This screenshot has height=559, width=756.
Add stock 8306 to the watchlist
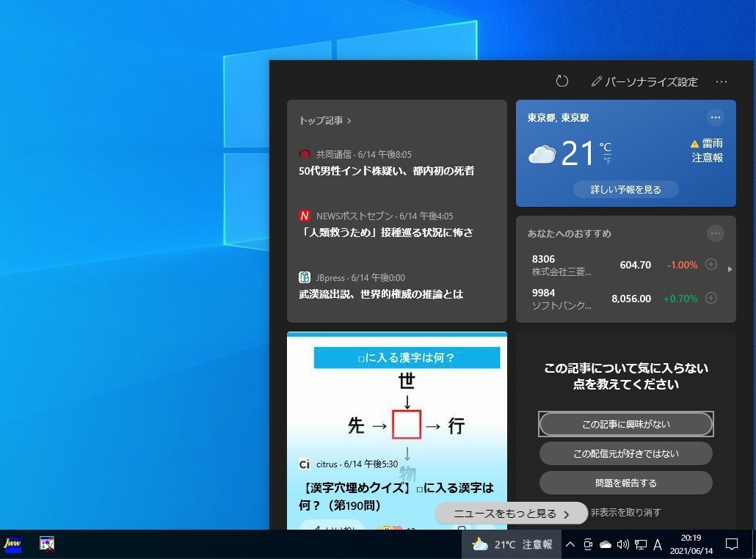tap(710, 265)
